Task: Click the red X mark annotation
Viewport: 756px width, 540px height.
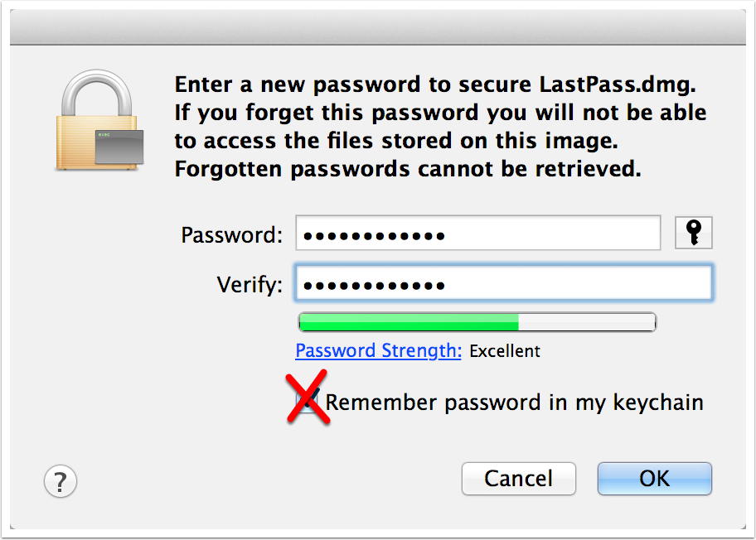Action: (x=308, y=399)
